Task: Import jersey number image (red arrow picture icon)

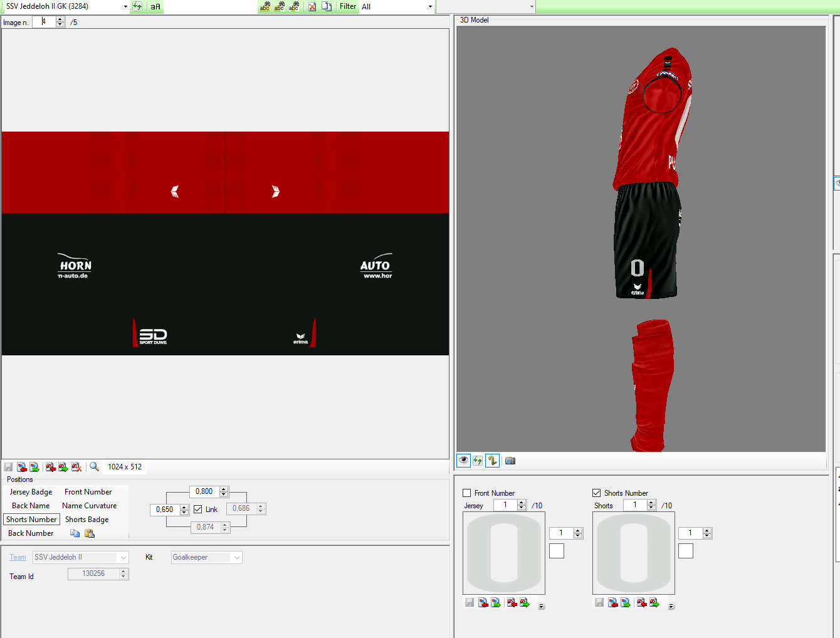Action: [483, 602]
